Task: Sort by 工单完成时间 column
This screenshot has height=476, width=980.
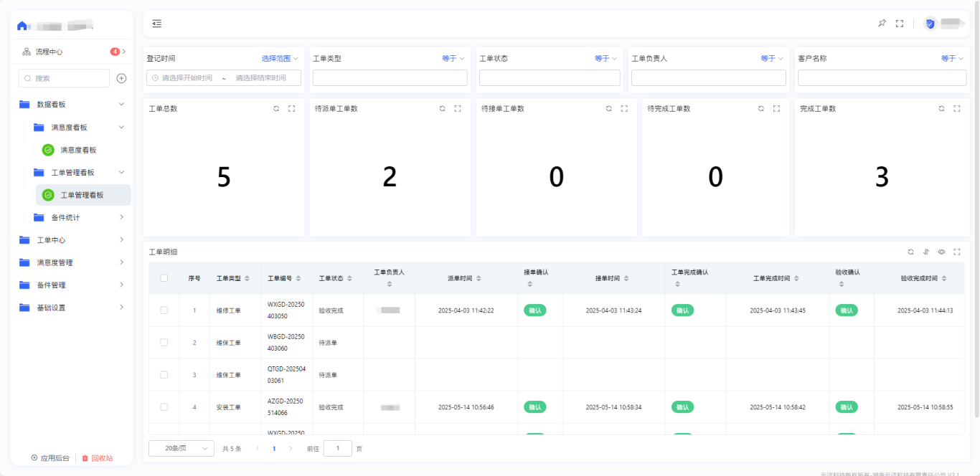Action: 796,278
